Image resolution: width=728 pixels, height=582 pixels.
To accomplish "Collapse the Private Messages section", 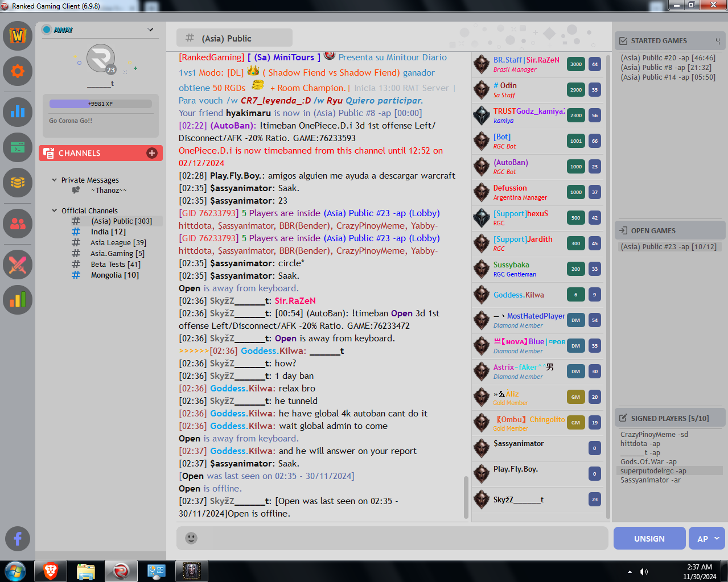I will [55, 180].
